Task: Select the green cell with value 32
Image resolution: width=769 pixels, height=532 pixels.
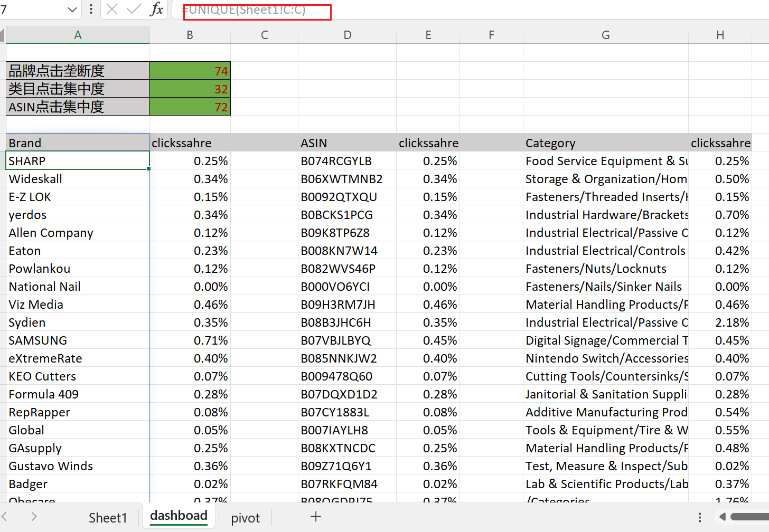Action: pyautogui.click(x=190, y=89)
